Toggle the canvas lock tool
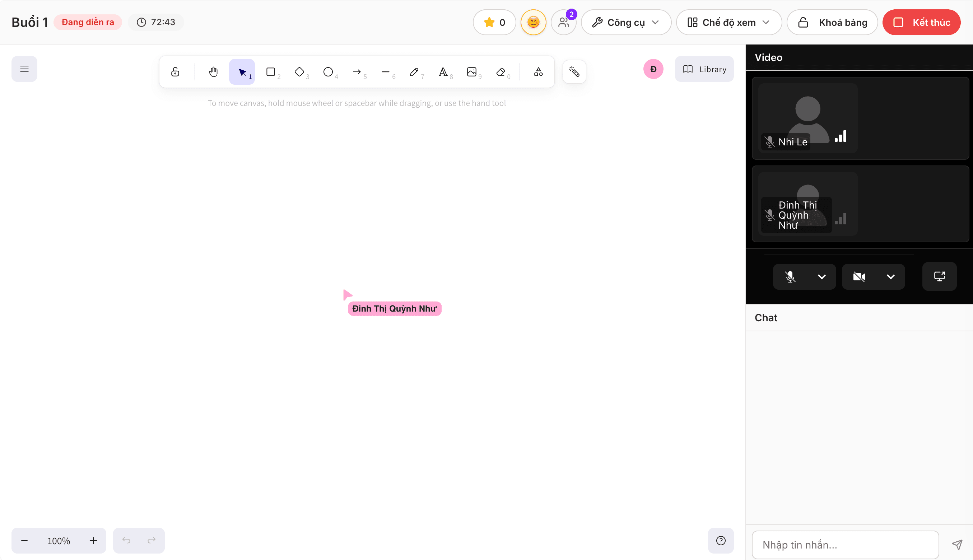This screenshot has width=973, height=560. click(x=175, y=72)
